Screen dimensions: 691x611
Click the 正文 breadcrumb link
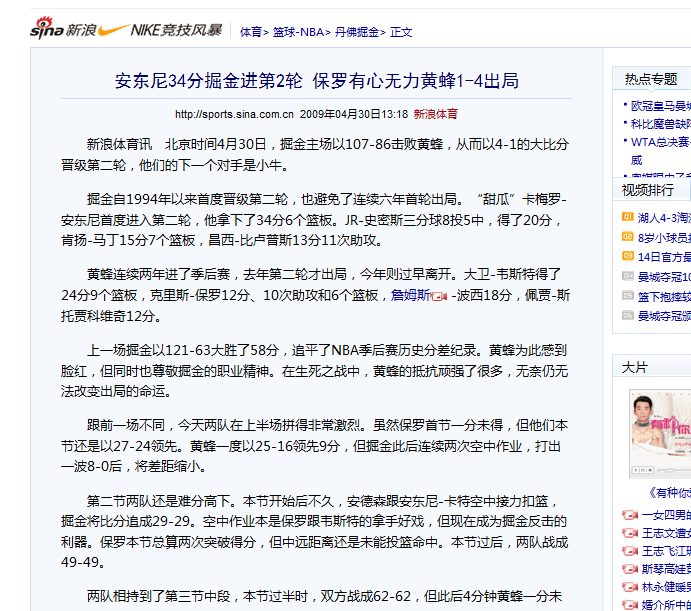tap(401, 32)
